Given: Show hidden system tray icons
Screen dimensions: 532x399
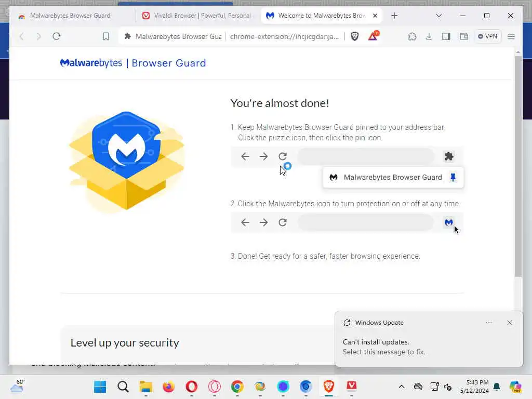Looking at the screenshot, I should click(402, 387).
